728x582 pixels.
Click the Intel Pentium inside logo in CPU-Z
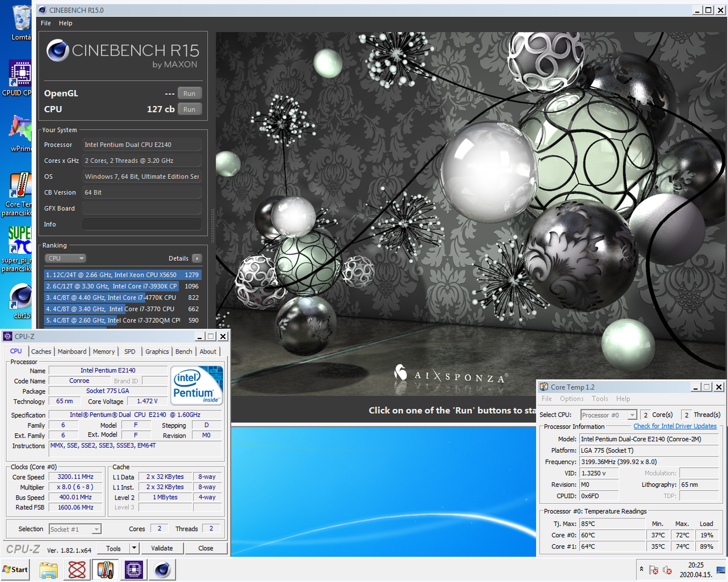point(197,385)
